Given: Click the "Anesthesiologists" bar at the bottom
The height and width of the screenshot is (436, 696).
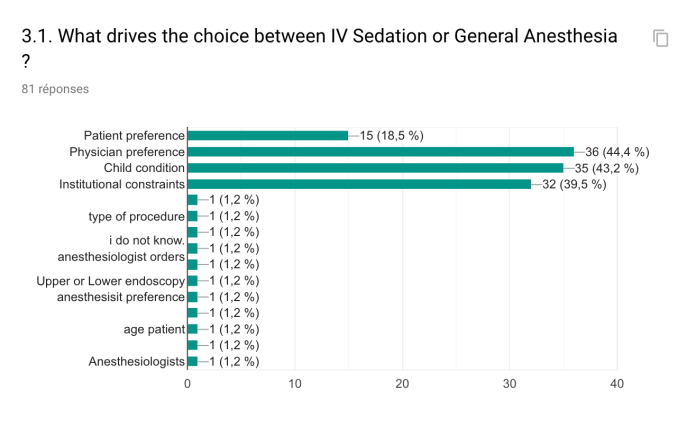Looking at the screenshot, I should coord(192,361).
